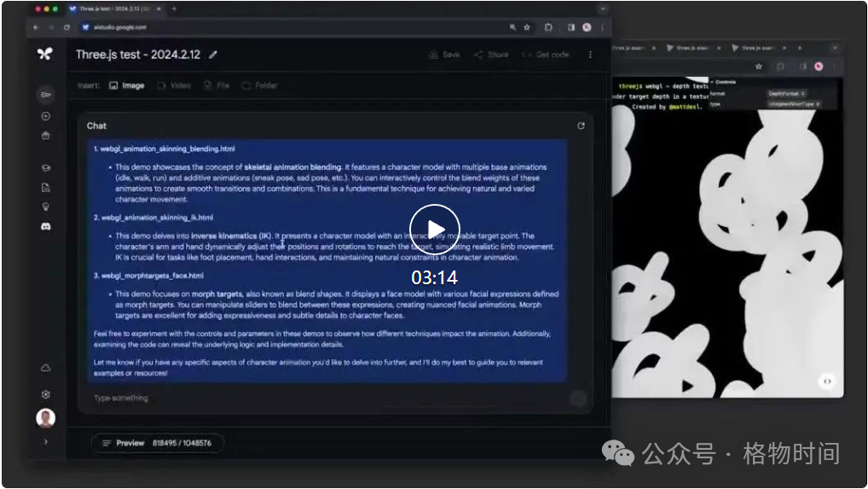Open the lightbulb icon in sidebar
The image size is (868, 489).
coord(45,207)
